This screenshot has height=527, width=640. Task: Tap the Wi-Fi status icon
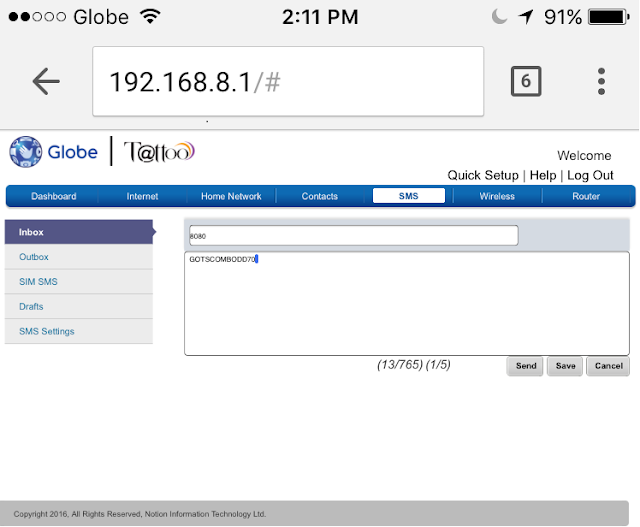pos(150,16)
